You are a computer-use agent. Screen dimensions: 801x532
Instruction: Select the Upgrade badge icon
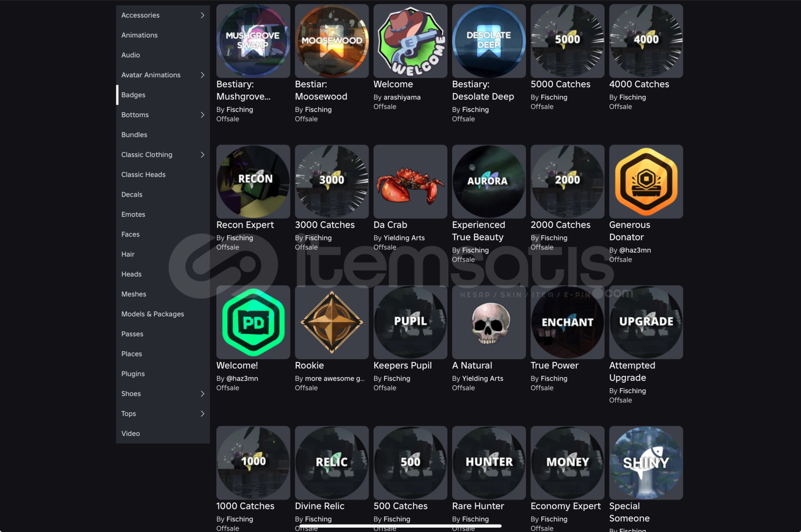[x=646, y=322]
